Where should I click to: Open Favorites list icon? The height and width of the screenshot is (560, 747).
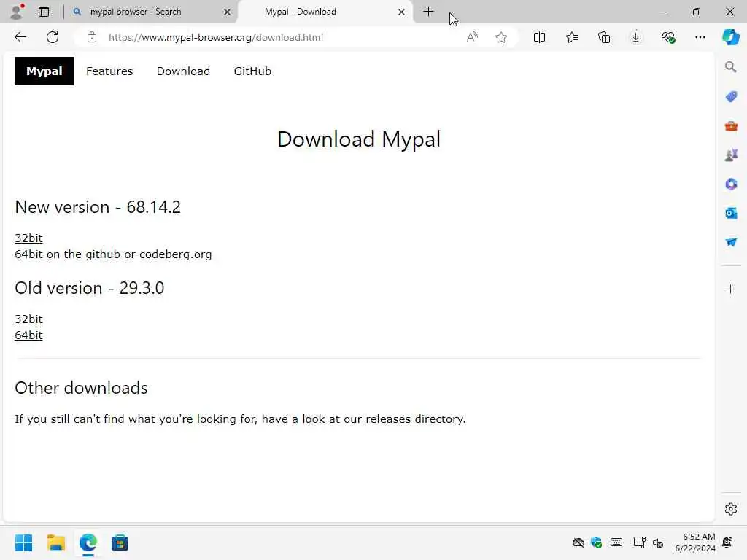572,37
